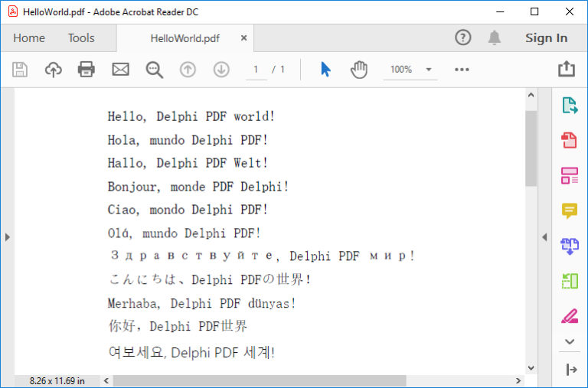The width and height of the screenshot is (588, 388).
Task: Click the Russian Здравствуйте line
Action: (x=263, y=256)
